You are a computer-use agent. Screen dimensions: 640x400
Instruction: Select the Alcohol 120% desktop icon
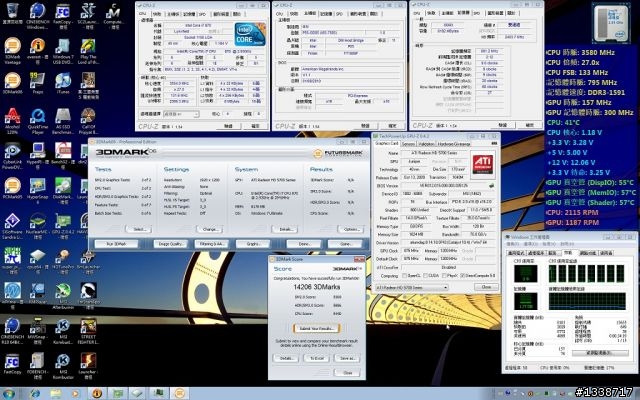click(12, 121)
